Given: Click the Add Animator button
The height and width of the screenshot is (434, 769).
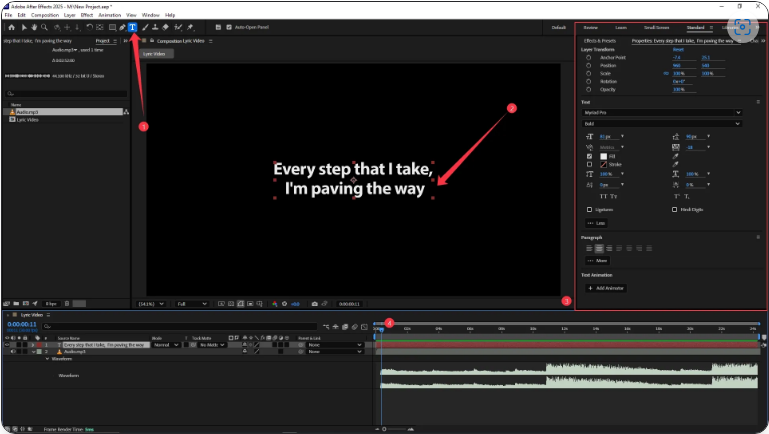Looking at the screenshot, I should 606,288.
